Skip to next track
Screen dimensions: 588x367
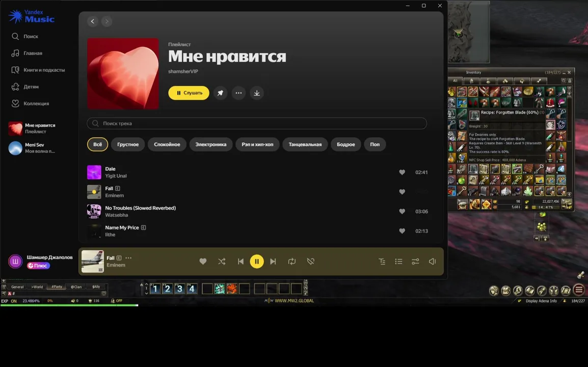273,261
